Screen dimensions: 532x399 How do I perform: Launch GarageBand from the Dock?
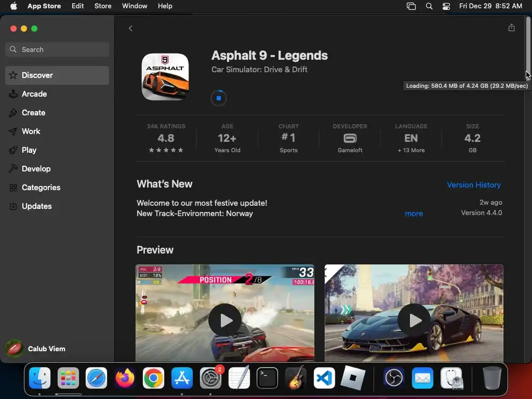296,378
